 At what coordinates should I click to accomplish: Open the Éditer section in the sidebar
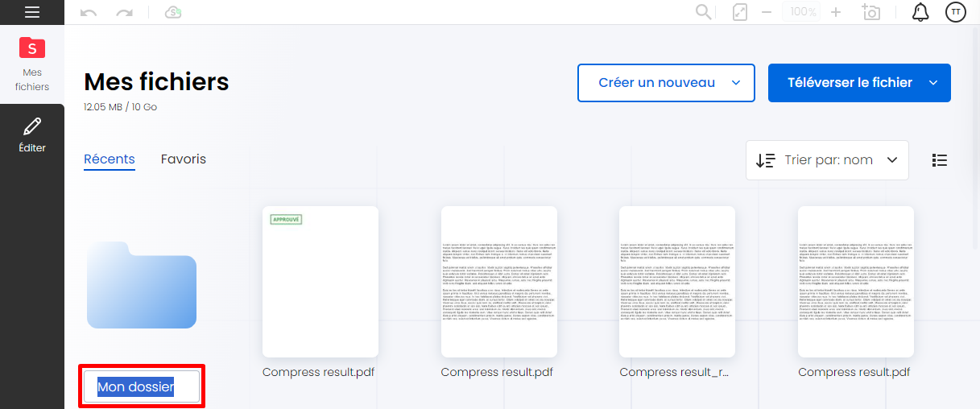coord(32,135)
